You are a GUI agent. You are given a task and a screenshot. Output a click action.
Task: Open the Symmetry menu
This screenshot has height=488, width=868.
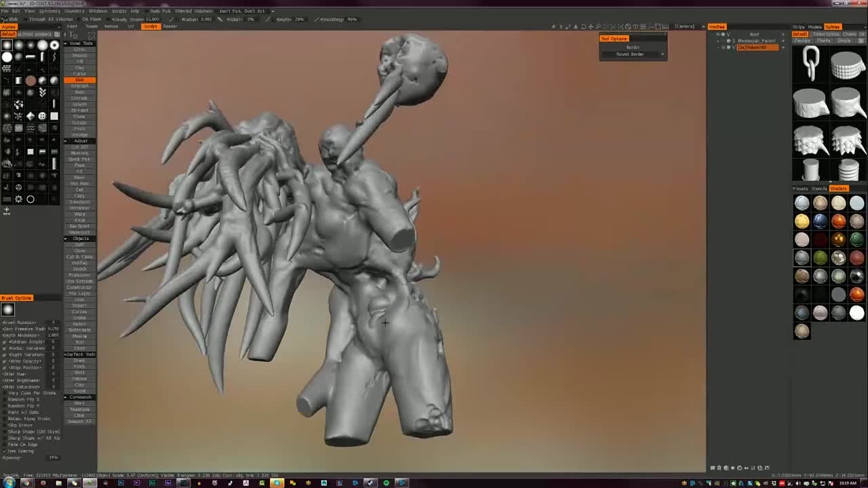click(x=49, y=11)
